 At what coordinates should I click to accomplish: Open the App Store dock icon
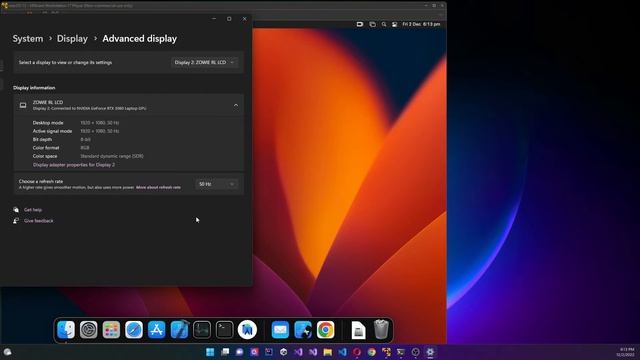click(x=156, y=330)
